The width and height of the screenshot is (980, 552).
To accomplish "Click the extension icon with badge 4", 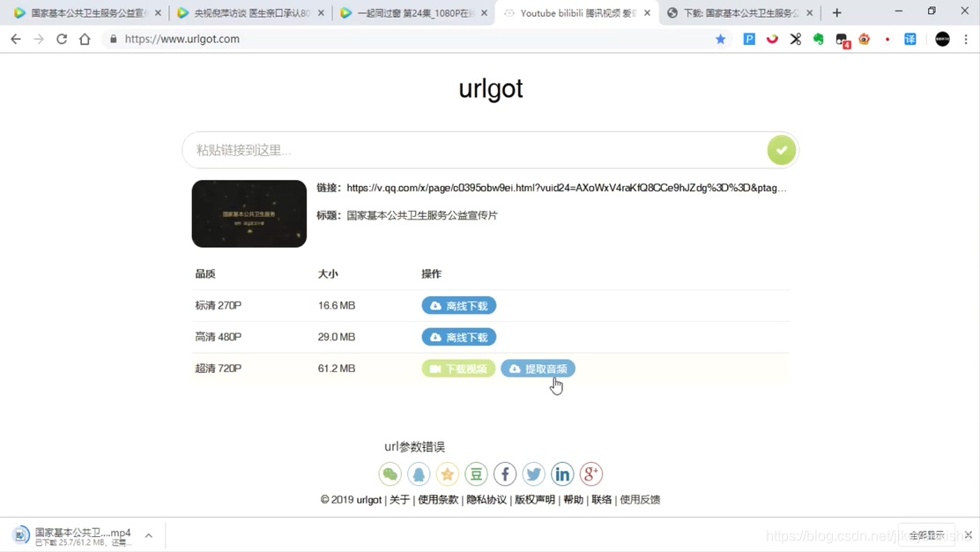I will pyautogui.click(x=842, y=40).
